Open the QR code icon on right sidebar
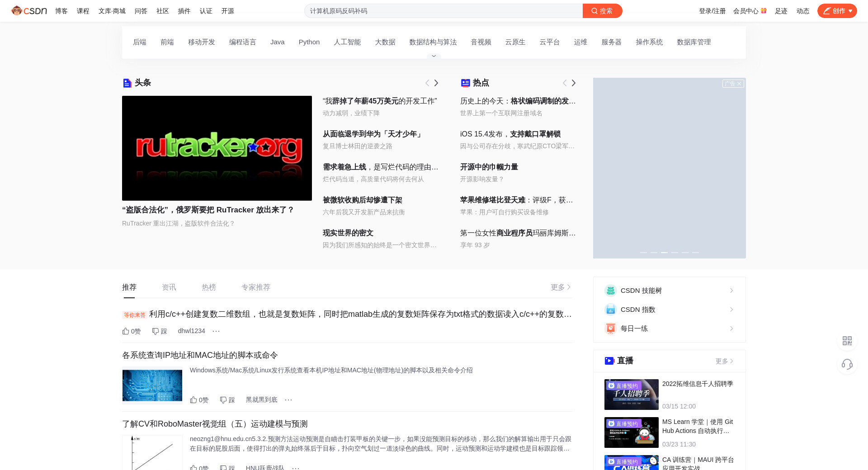The height and width of the screenshot is (470, 868). coord(847,341)
